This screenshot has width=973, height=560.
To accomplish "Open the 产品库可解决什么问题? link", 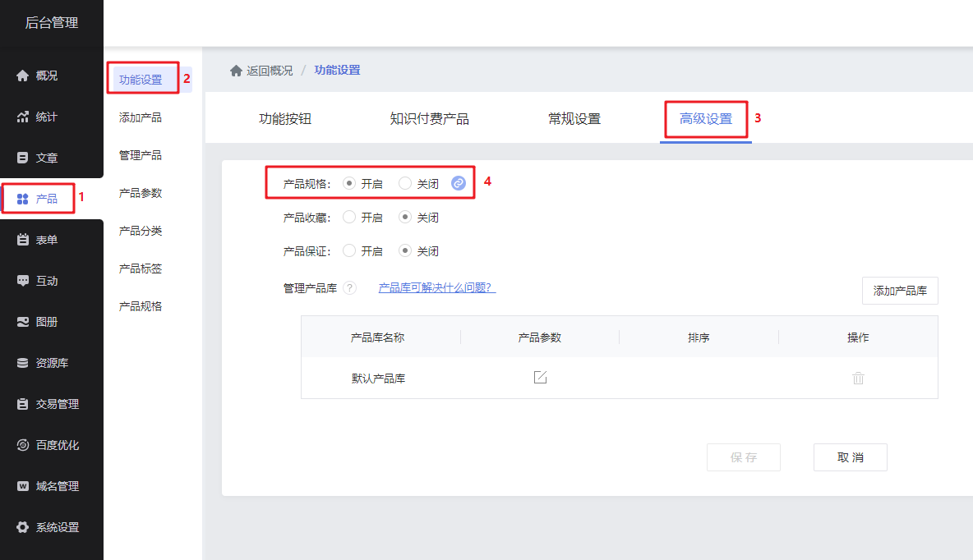I will (437, 287).
